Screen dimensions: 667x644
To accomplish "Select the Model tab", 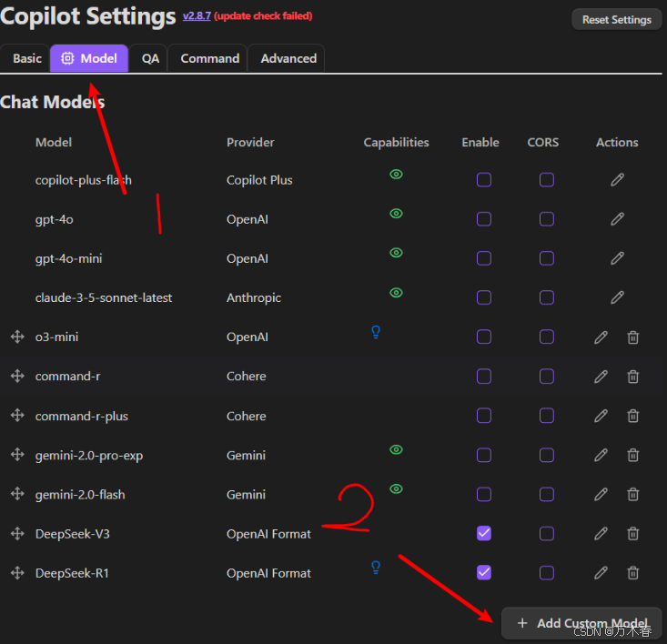I will pos(89,58).
